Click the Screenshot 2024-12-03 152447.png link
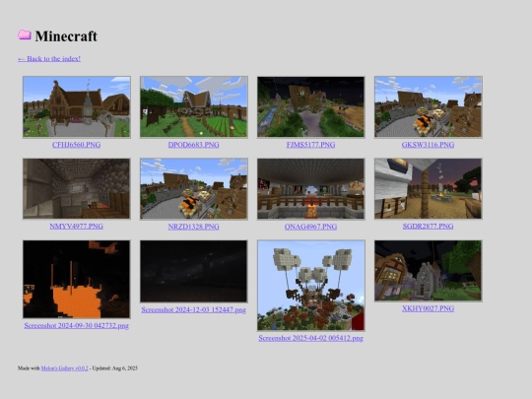This screenshot has width=532, height=399. pyautogui.click(x=194, y=309)
